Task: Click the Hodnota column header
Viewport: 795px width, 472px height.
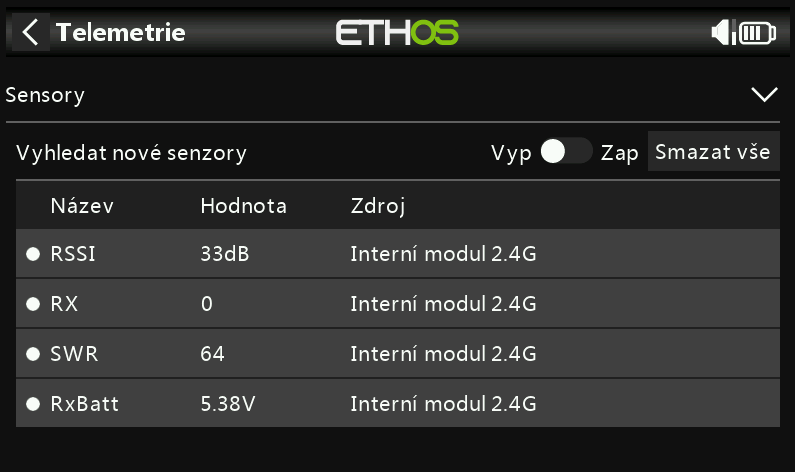Action: (243, 206)
